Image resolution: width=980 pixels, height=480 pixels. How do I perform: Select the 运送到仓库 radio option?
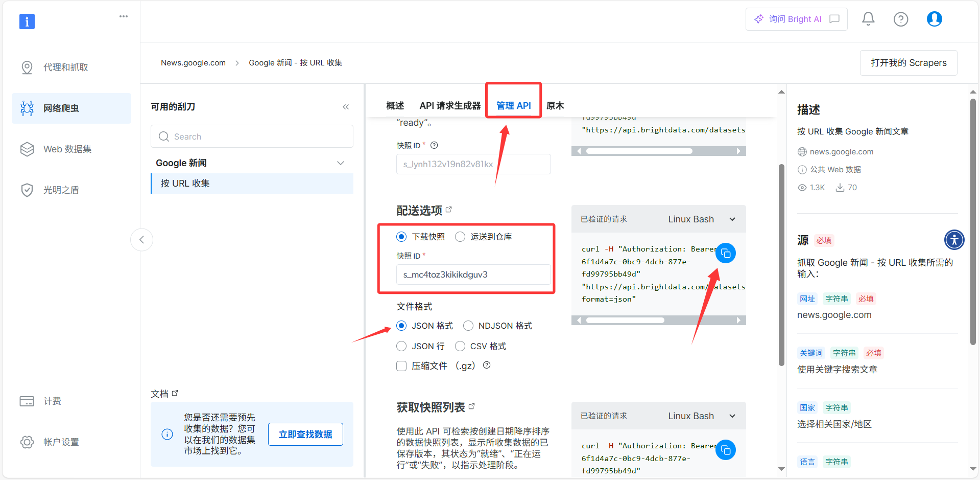click(460, 237)
